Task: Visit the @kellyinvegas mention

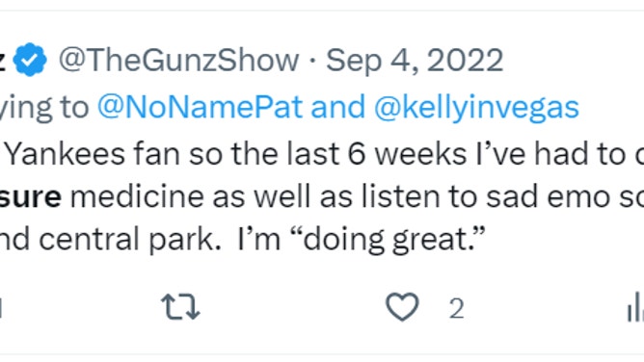Action: click(x=476, y=108)
